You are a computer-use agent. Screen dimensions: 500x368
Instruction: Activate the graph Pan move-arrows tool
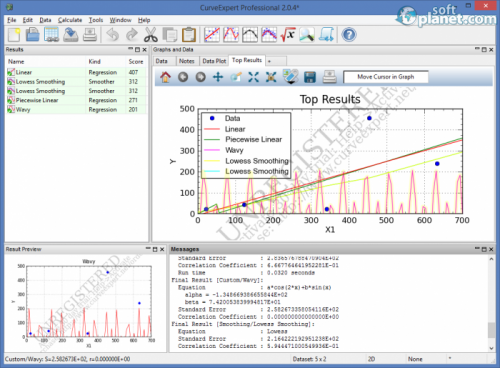218,77
